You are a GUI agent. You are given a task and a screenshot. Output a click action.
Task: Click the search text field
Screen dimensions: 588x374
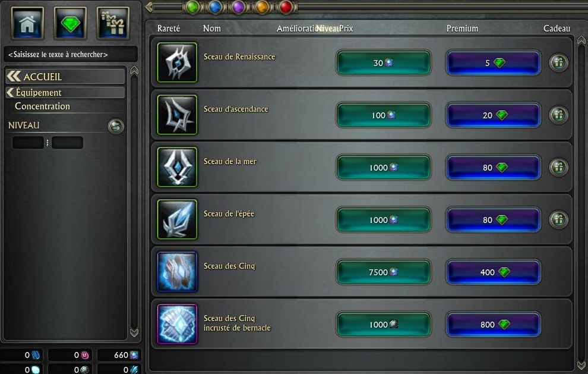[x=71, y=55]
